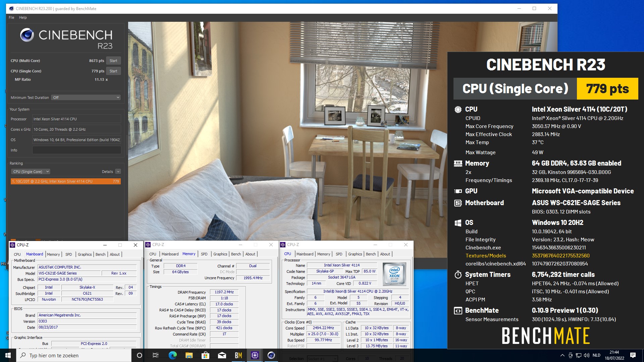The image size is (644, 362).
Task: Click the NLD input language indicator
Action: coord(596,355)
